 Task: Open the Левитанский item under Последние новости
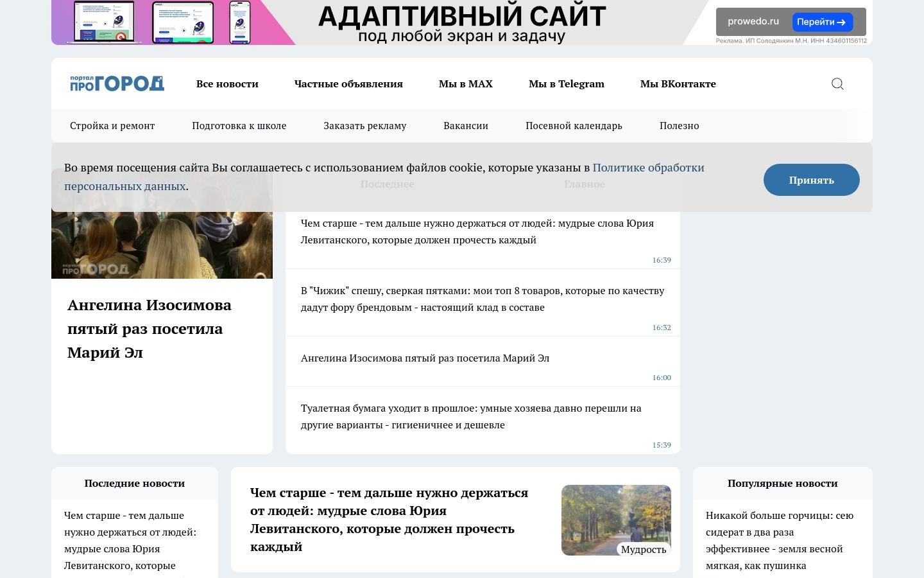coord(130,540)
